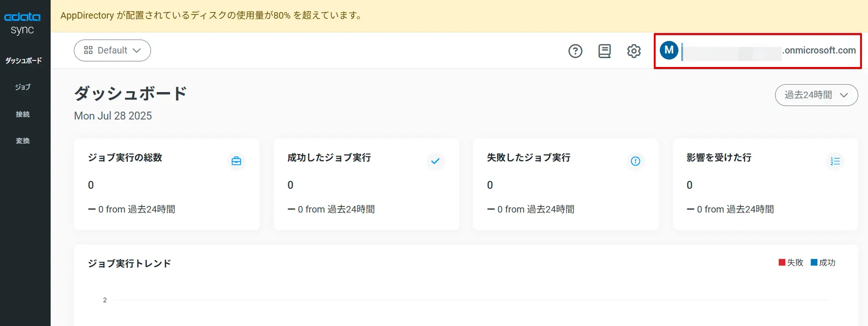This screenshot has width=868, height=326.
Task: Click the blue M user avatar
Action: click(669, 50)
